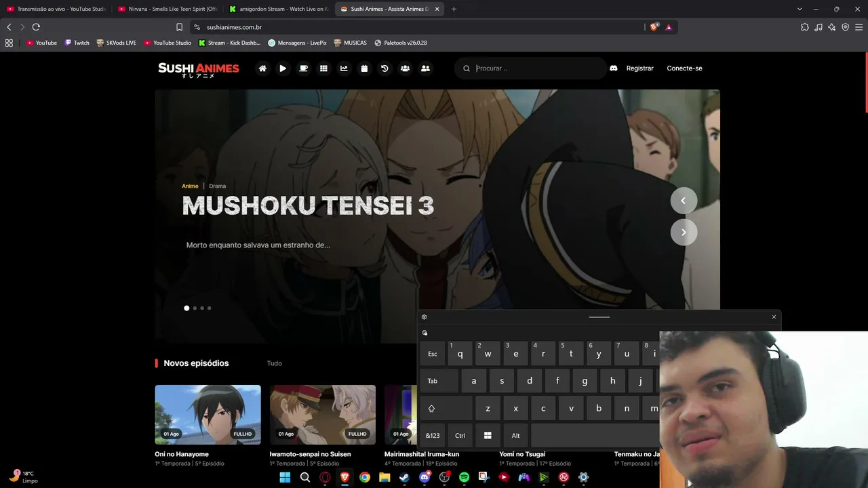Open File Explorer from taskbar
The image size is (868, 488).
(384, 477)
